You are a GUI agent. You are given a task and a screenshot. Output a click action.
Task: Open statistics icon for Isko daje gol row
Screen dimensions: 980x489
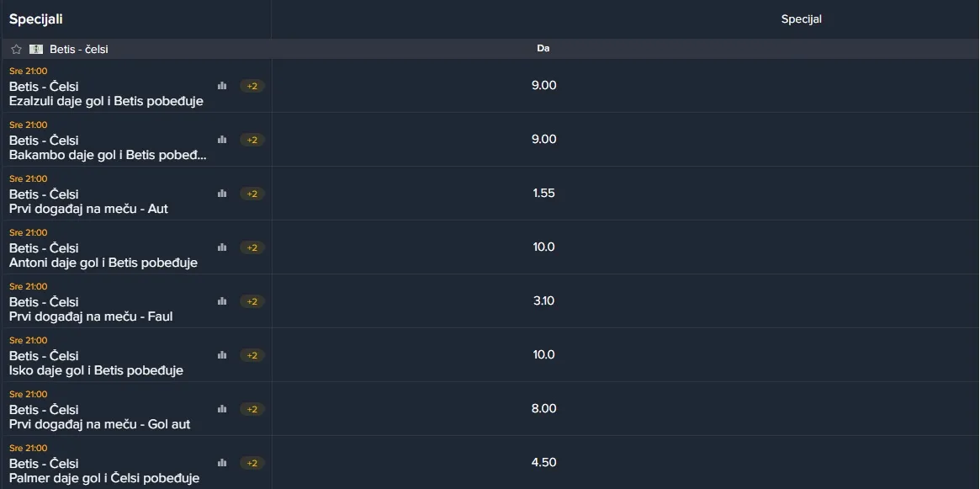click(x=222, y=354)
